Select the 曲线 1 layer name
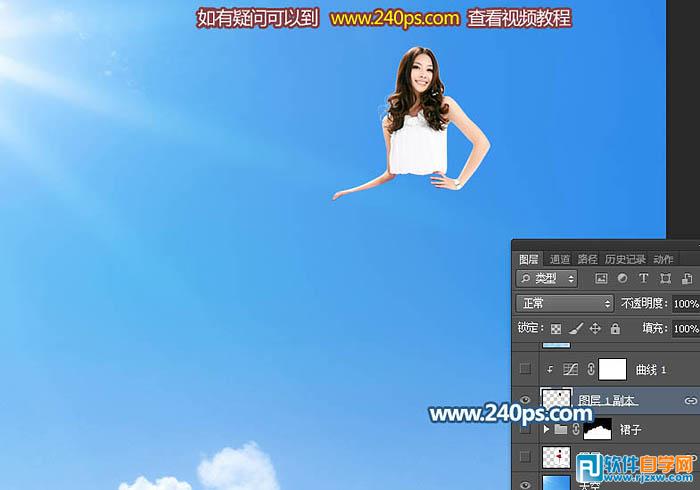Image resolution: width=700 pixels, height=490 pixels. (x=651, y=370)
